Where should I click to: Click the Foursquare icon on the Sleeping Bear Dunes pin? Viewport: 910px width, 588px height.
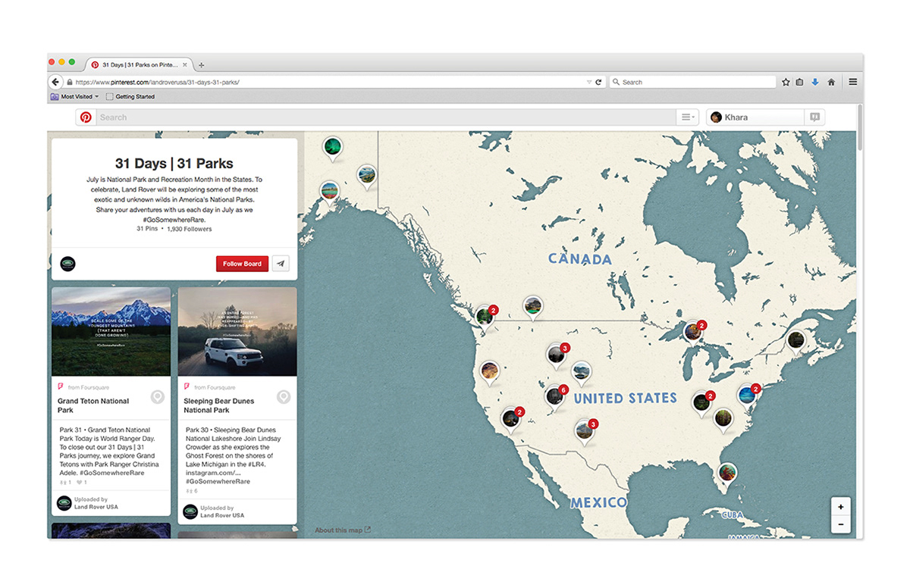pyautogui.click(x=187, y=387)
